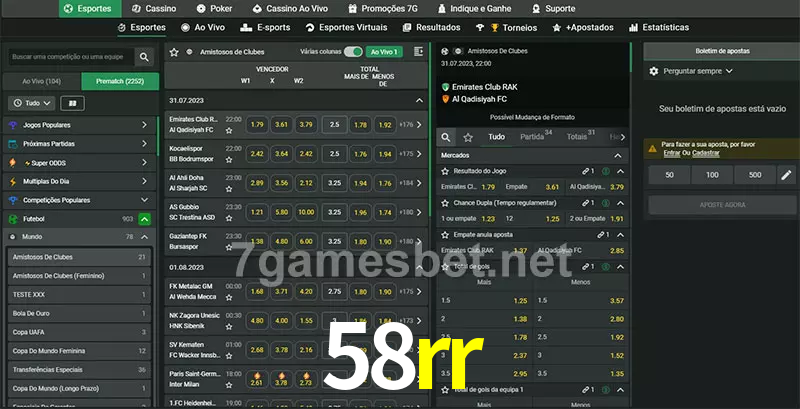The height and width of the screenshot is (409, 800).
Task: Open the Cassino top menu item
Action: click(x=154, y=8)
